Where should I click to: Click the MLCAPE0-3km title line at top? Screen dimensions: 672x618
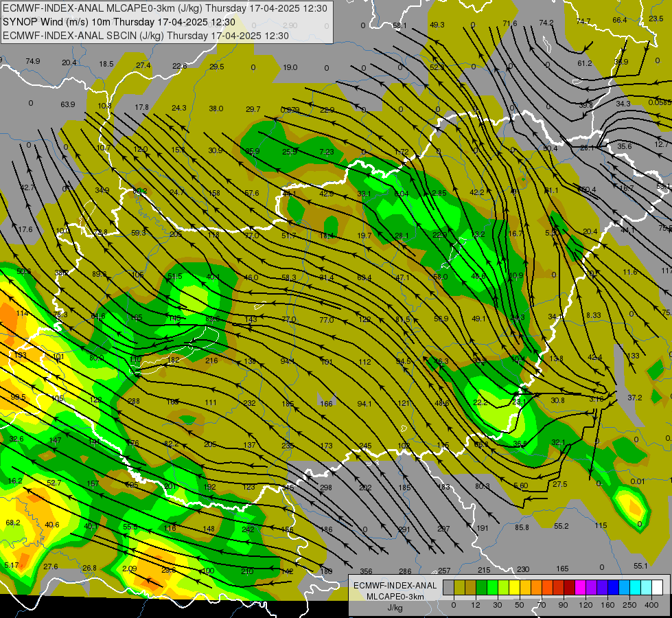[165, 8]
